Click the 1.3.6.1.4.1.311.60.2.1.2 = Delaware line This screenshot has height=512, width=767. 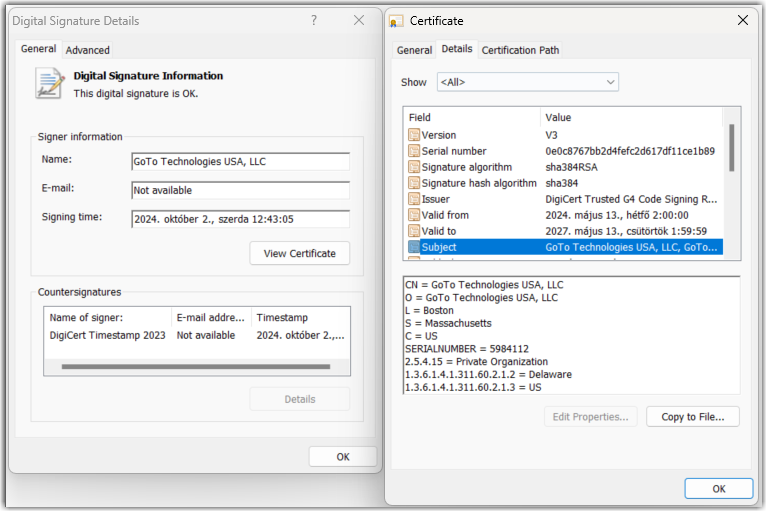click(488, 374)
